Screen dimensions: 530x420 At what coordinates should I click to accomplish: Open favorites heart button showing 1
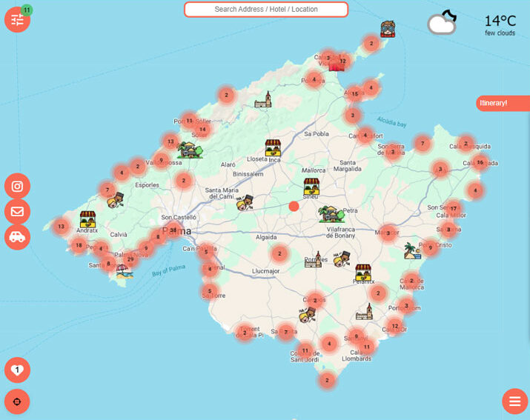pyautogui.click(x=17, y=370)
